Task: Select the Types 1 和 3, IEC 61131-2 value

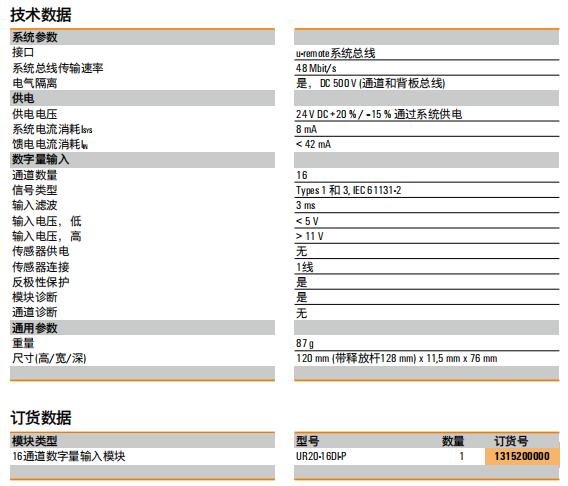Action: (348, 190)
